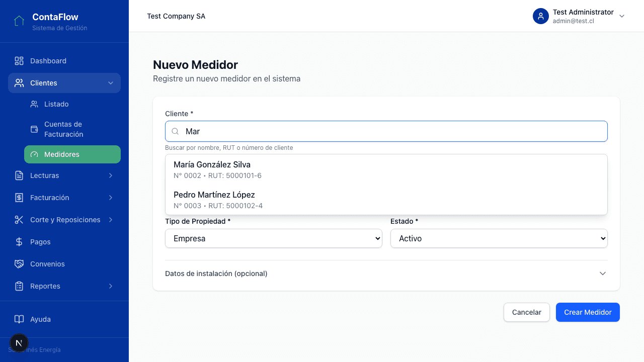
Task: Select Pedro Martínez López from results
Action: pos(386,200)
